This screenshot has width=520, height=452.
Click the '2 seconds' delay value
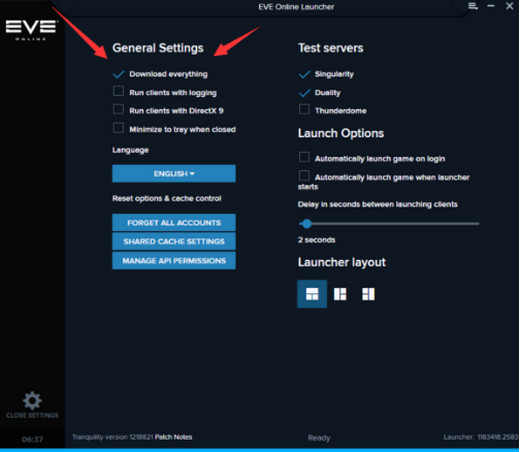click(316, 240)
